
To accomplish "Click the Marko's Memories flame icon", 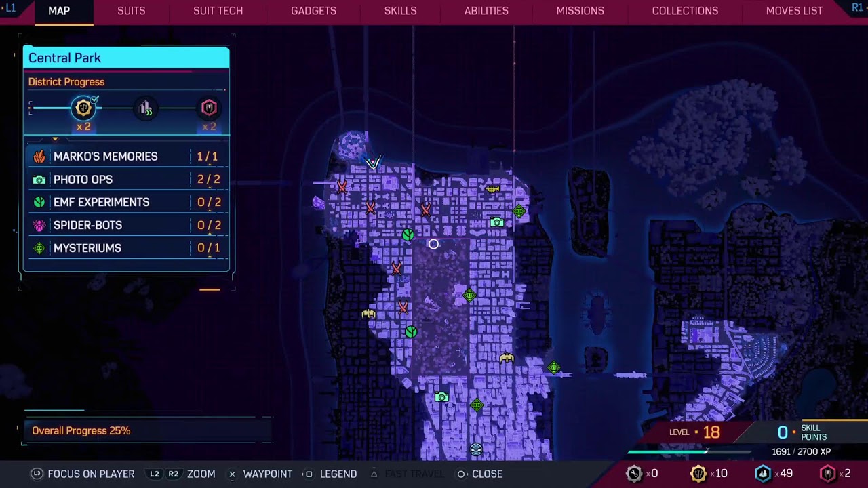I will (39, 157).
